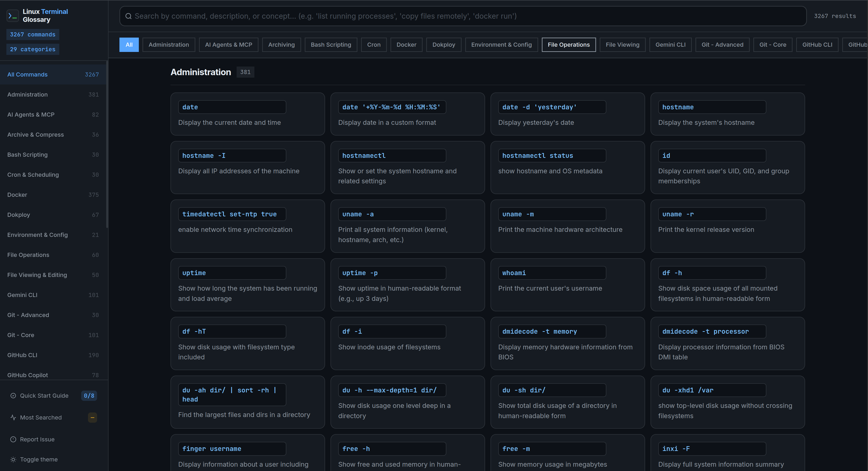Click the 'inxi -F' command code
The image size is (868, 471).
coord(712,449)
